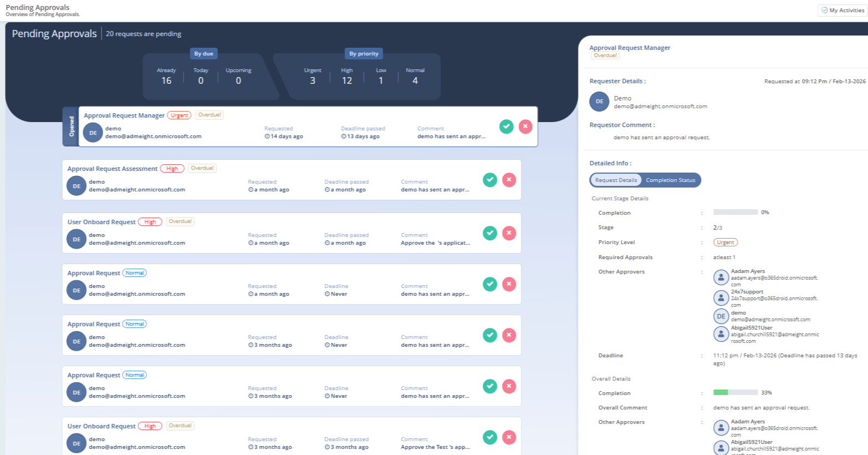Viewport: 868px width, 455px height.
Task: Toggle the High priority filter
Action: click(347, 76)
